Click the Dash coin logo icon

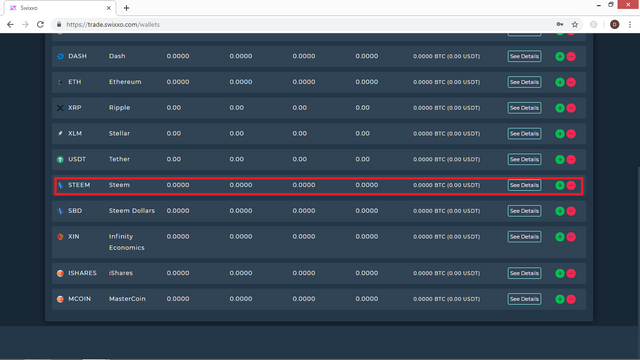coord(60,56)
